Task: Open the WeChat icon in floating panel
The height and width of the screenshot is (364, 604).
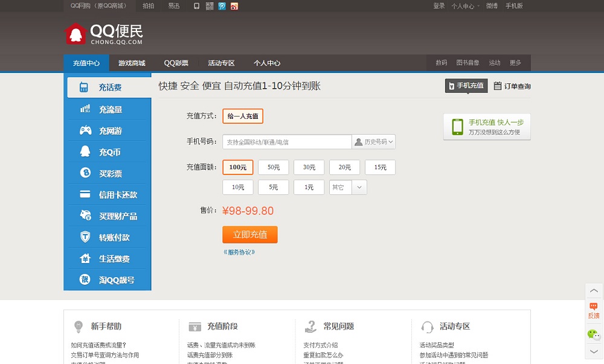Action: 594,334
